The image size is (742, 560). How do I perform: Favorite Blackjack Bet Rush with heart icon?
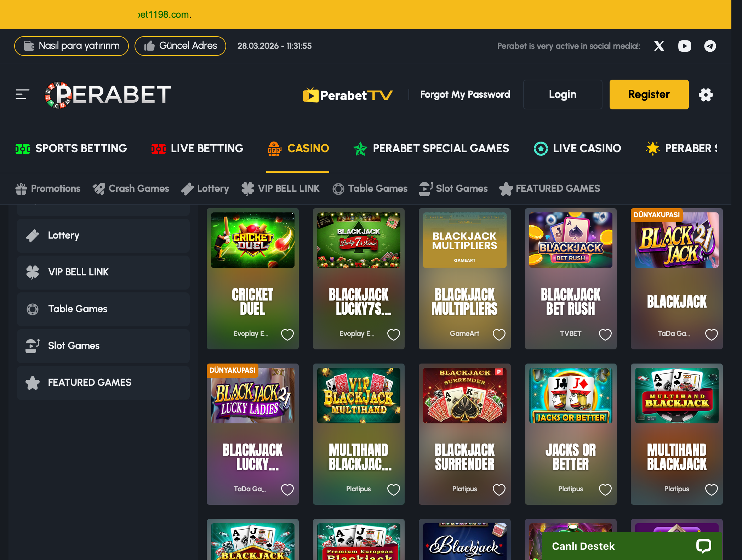coord(605,334)
